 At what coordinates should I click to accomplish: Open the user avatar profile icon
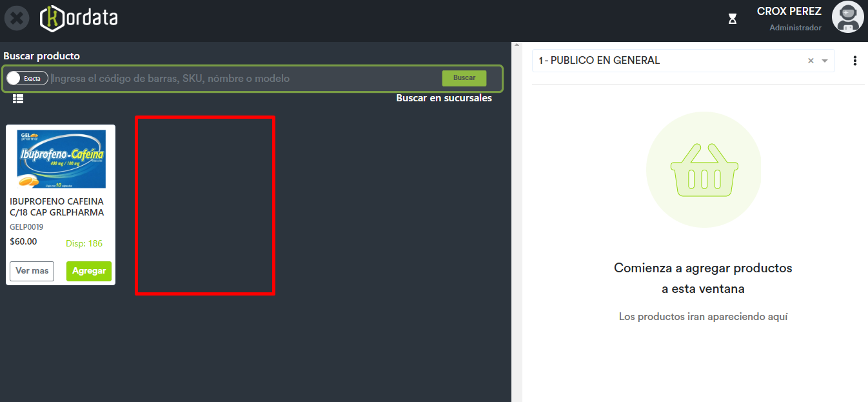click(847, 17)
